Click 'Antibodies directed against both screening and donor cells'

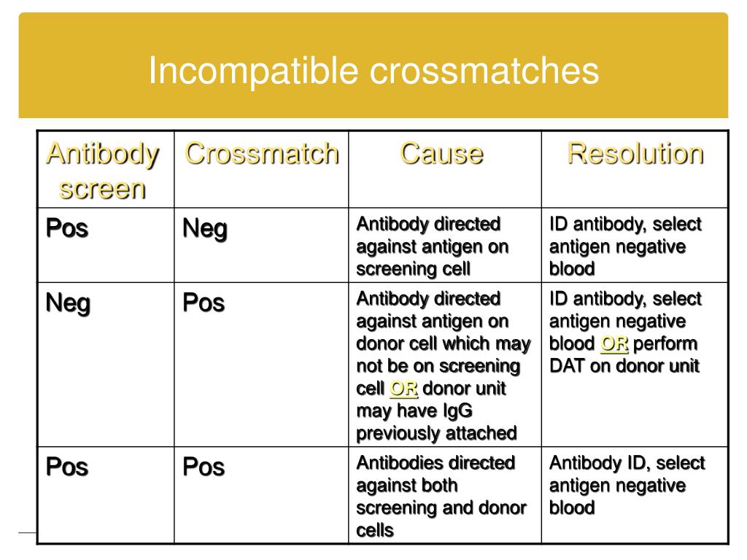pyautogui.click(x=441, y=497)
